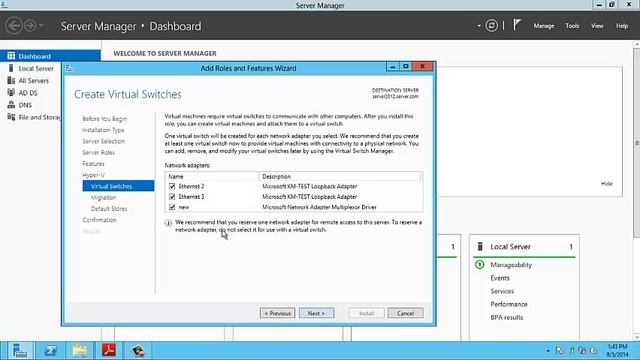The width and height of the screenshot is (640, 360).
Task: Click the back navigation arrow in Server Manager
Action: 14,26
